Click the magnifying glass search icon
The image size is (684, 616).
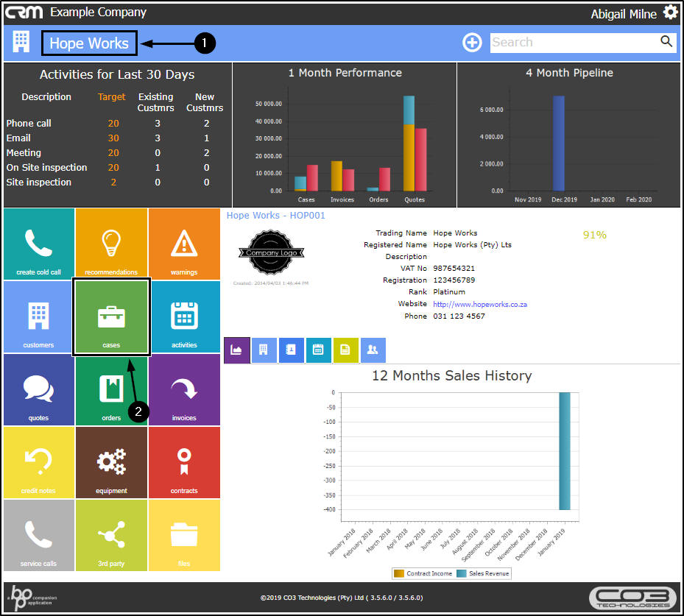(x=666, y=41)
